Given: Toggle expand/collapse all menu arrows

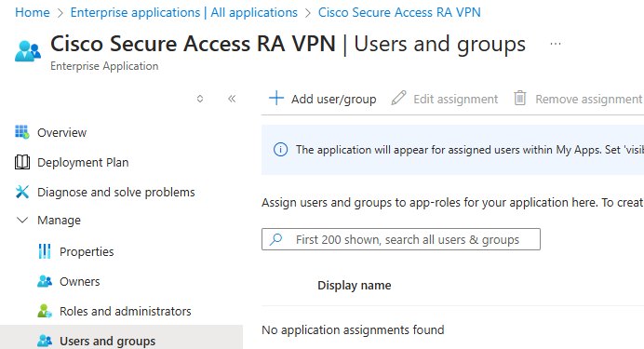Looking at the screenshot, I should [200, 99].
